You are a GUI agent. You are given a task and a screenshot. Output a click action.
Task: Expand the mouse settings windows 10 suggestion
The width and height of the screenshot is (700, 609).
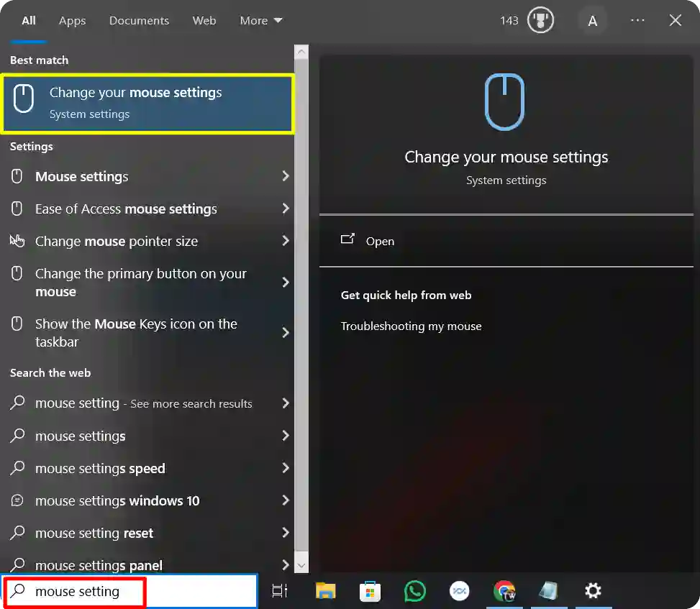(285, 500)
